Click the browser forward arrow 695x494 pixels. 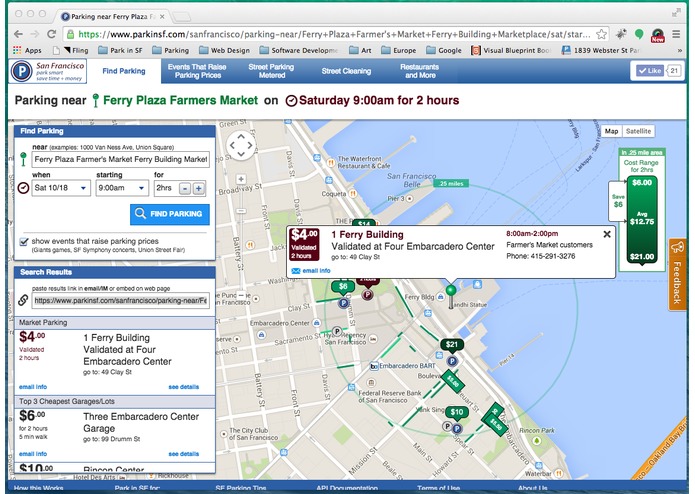35,34
